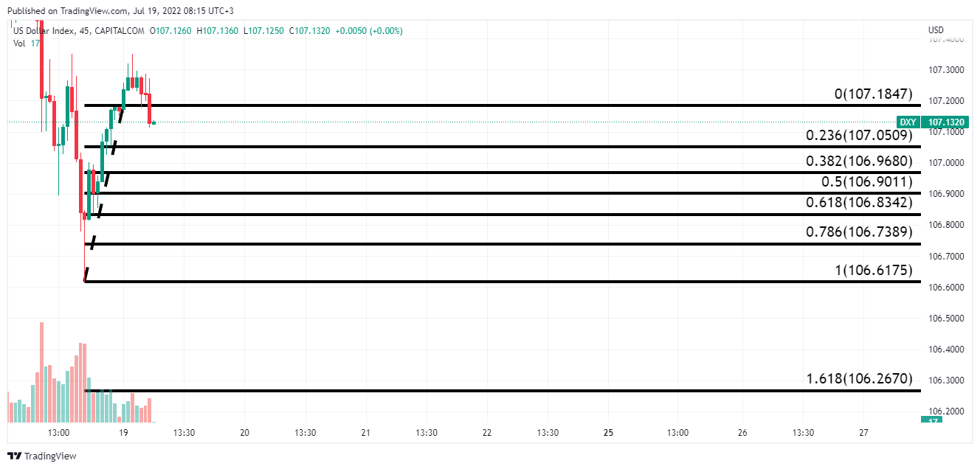The image size is (980, 469).
Task: Click the 1(106.6175) Fibonacci level label
Action: tap(874, 270)
